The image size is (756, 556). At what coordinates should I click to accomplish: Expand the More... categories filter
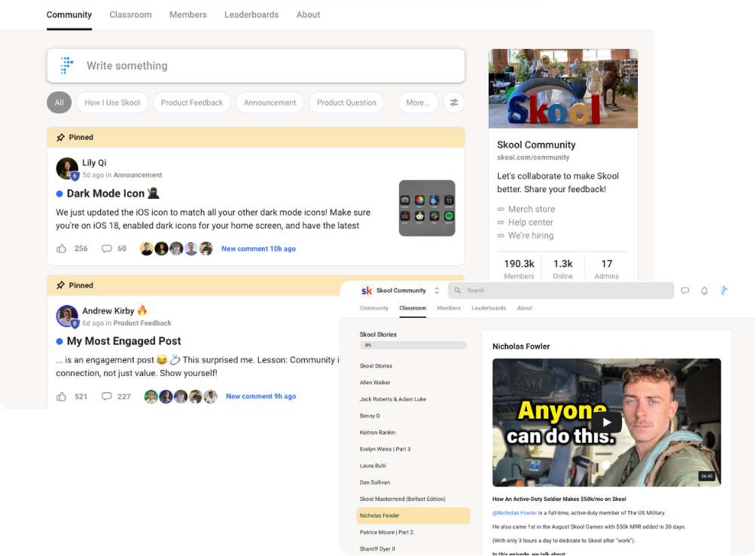(x=418, y=102)
